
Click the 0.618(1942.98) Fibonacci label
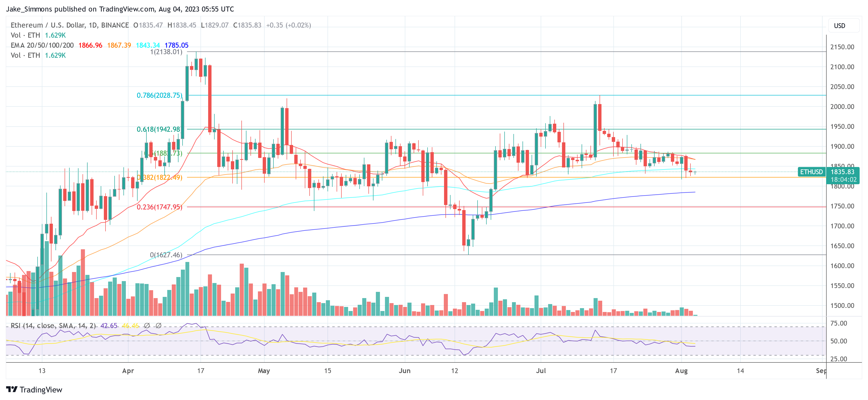tap(159, 129)
